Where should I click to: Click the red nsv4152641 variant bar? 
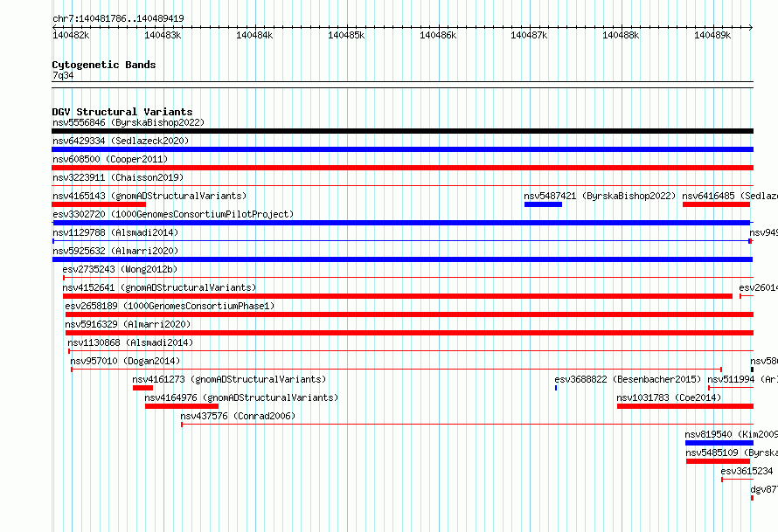[398, 296]
